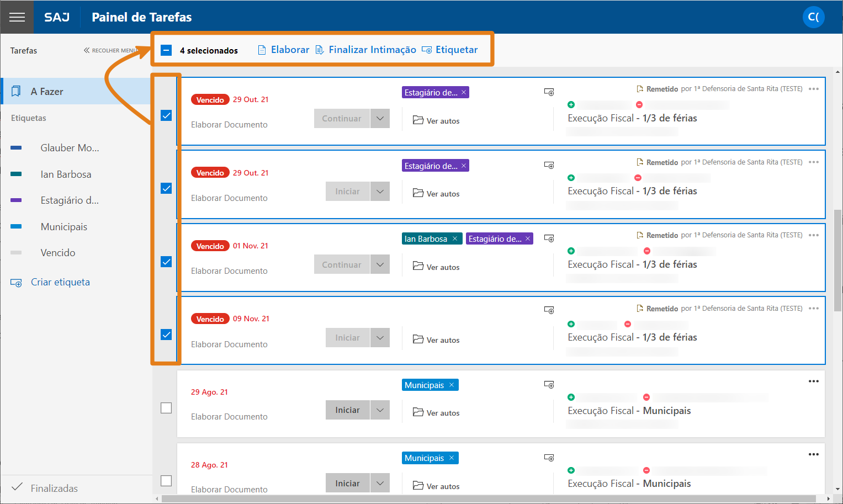Image resolution: width=843 pixels, height=504 pixels.
Task: Uncheck the task dated 01 Nov. 21
Action: pyautogui.click(x=166, y=262)
